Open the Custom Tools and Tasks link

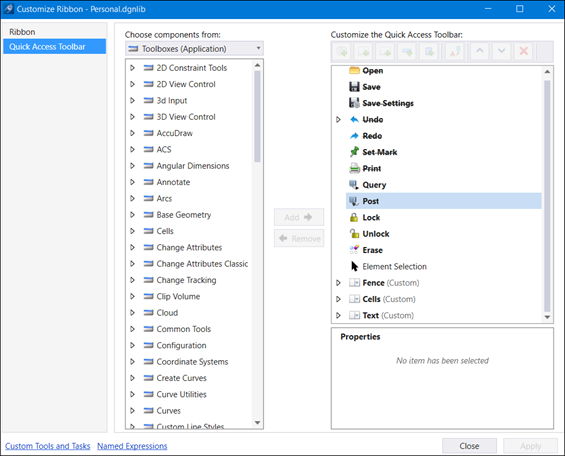pos(48,446)
